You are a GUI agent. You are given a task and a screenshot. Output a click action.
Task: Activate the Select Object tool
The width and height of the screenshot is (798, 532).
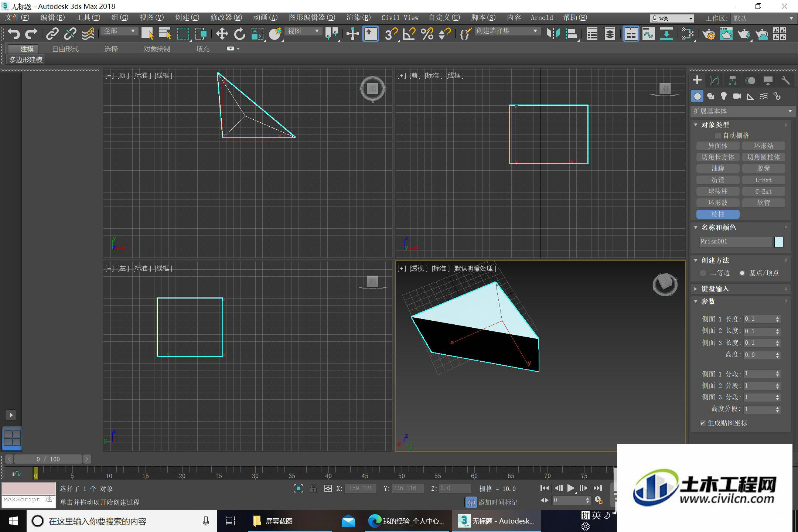tap(147, 34)
